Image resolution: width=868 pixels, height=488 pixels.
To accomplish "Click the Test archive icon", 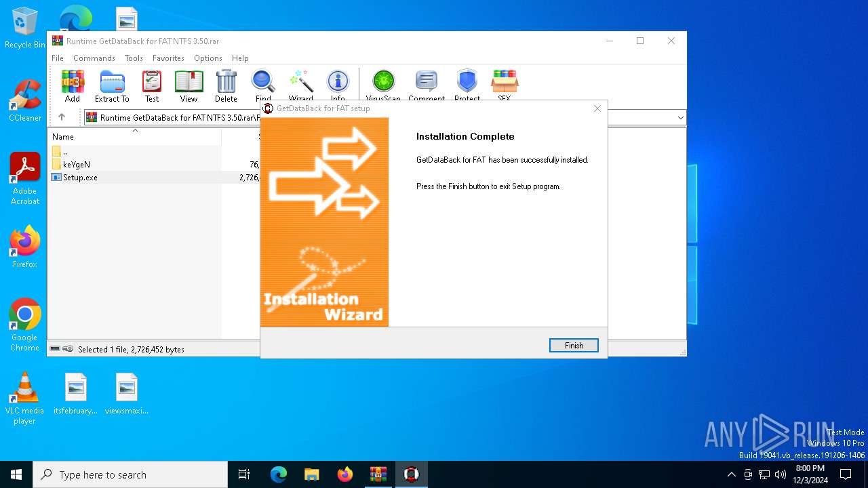I will click(152, 86).
